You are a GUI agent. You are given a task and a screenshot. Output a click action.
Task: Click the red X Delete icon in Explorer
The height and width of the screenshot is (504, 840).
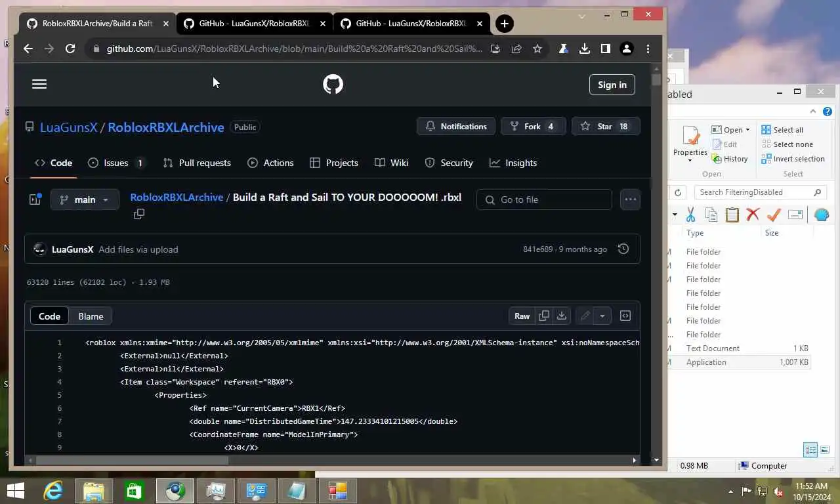click(753, 215)
